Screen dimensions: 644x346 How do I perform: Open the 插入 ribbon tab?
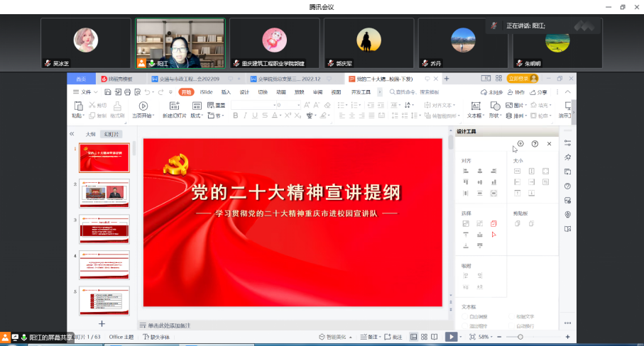click(x=226, y=92)
